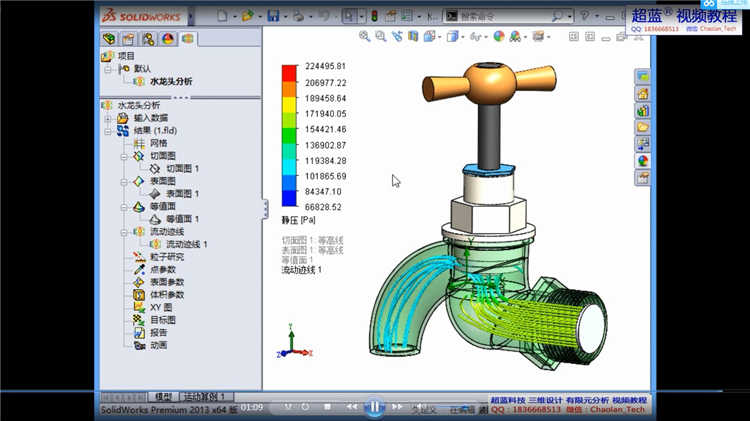The height and width of the screenshot is (421, 750).
Task: Select the 体积参数 item
Action: 167,295
